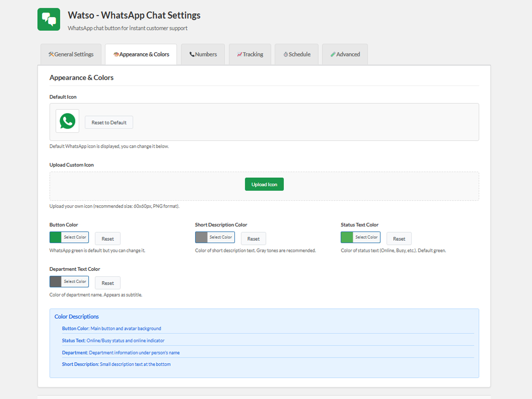Click 'WhatsApp green is default' hint text
This screenshot has width=532, height=399.
point(98,250)
